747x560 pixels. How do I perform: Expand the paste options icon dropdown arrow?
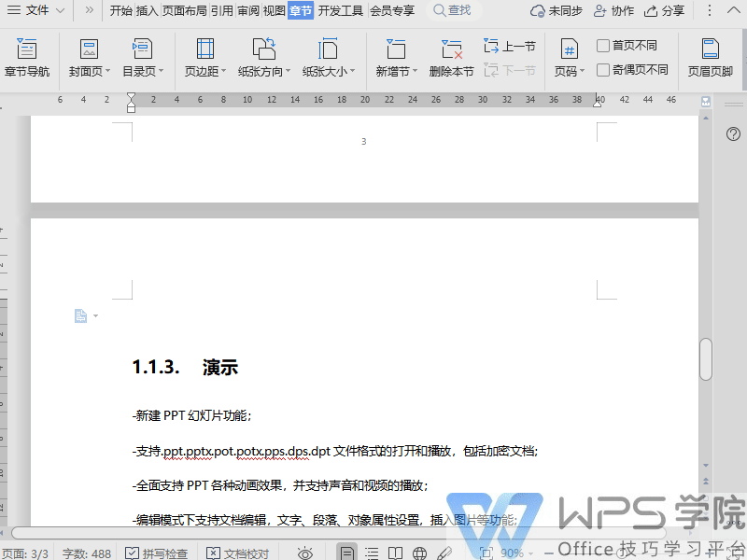pyautogui.click(x=95, y=315)
